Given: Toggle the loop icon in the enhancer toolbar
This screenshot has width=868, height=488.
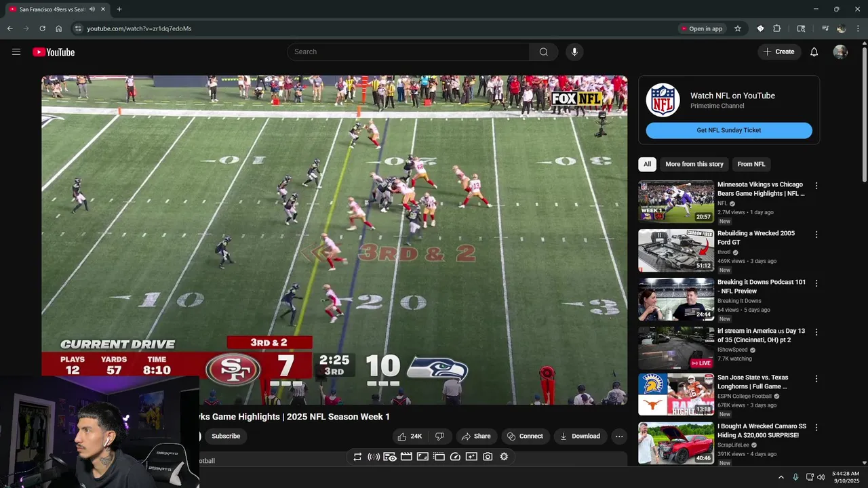Looking at the screenshot, I should point(357,457).
